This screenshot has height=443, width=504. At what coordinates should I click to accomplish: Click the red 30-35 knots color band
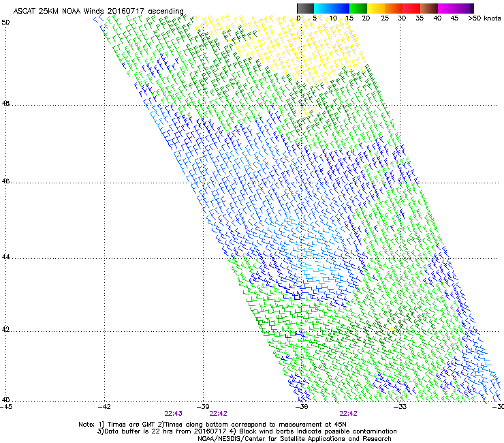click(x=411, y=8)
